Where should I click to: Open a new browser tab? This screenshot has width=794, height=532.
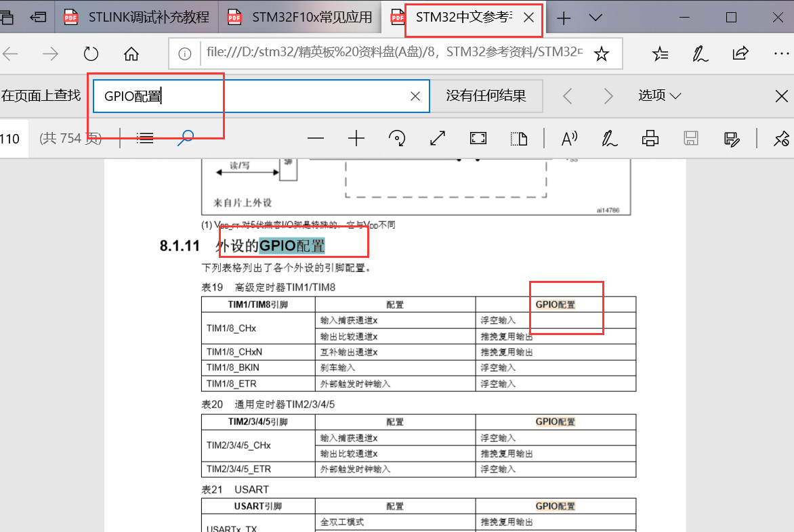[x=564, y=18]
